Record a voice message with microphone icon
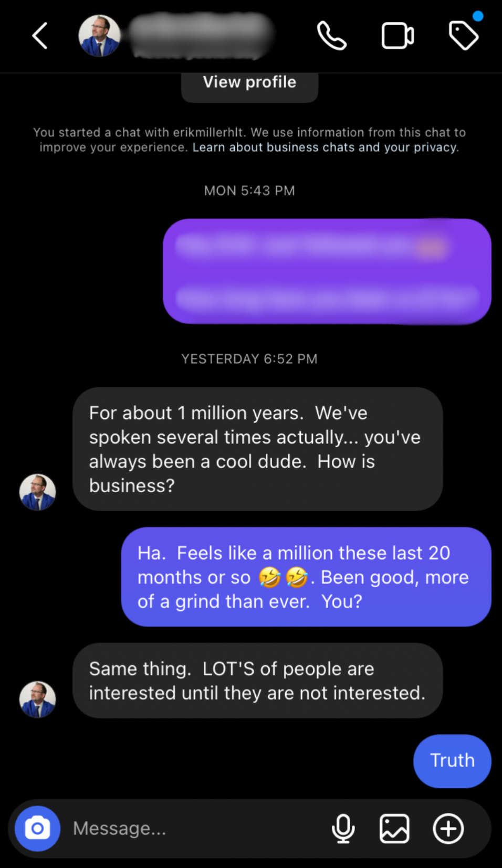This screenshot has width=502, height=868. tap(343, 829)
